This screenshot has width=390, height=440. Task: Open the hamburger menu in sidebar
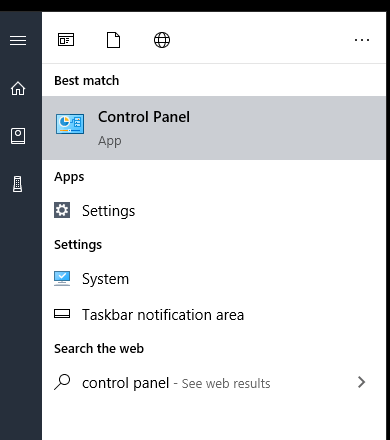coord(18,40)
